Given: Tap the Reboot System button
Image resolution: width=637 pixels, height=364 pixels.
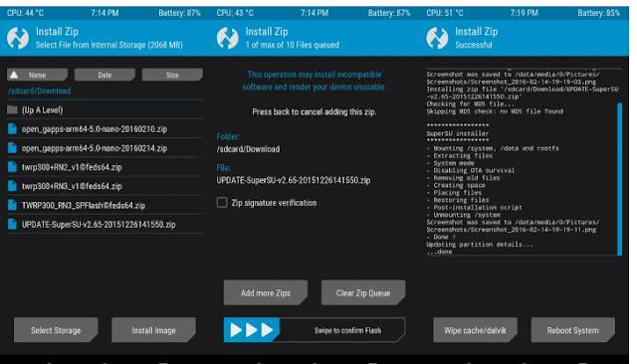Looking at the screenshot, I should pos(573,330).
